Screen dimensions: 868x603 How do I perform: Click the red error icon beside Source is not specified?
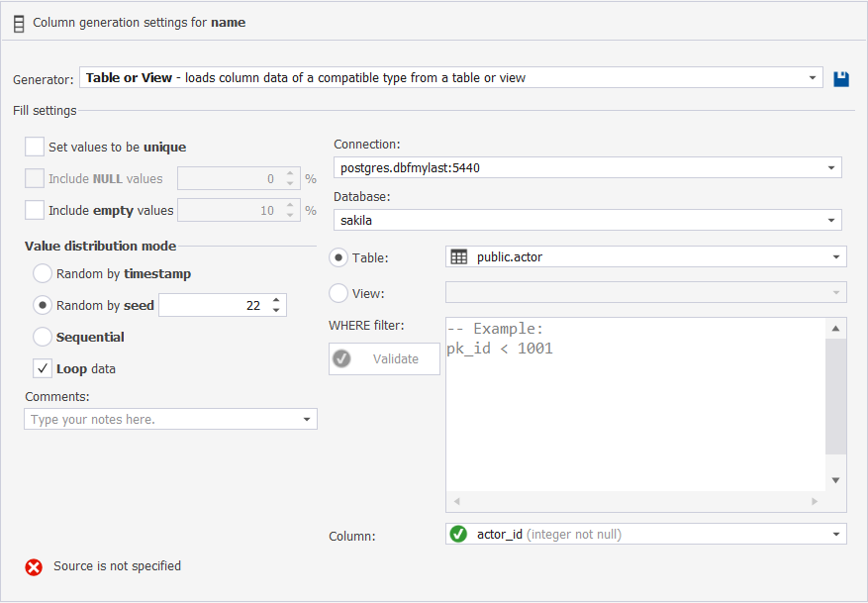(x=34, y=567)
